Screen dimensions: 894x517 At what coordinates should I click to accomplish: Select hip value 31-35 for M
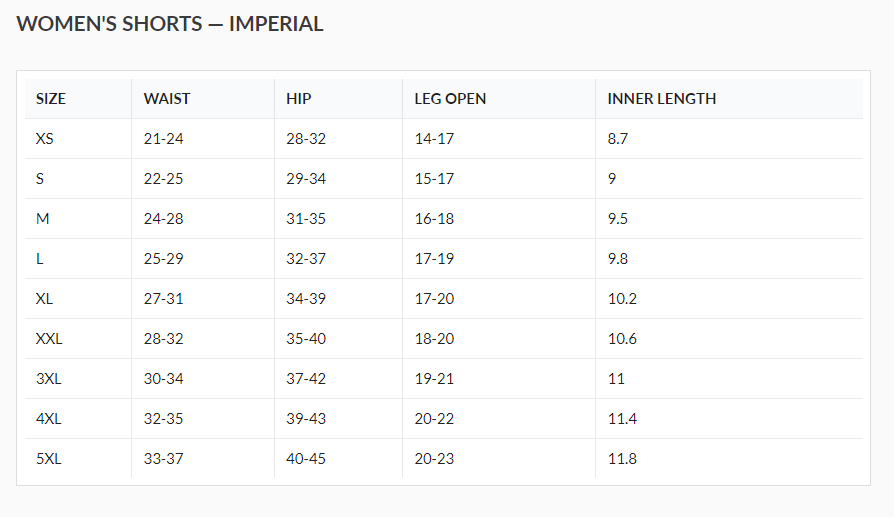306,219
